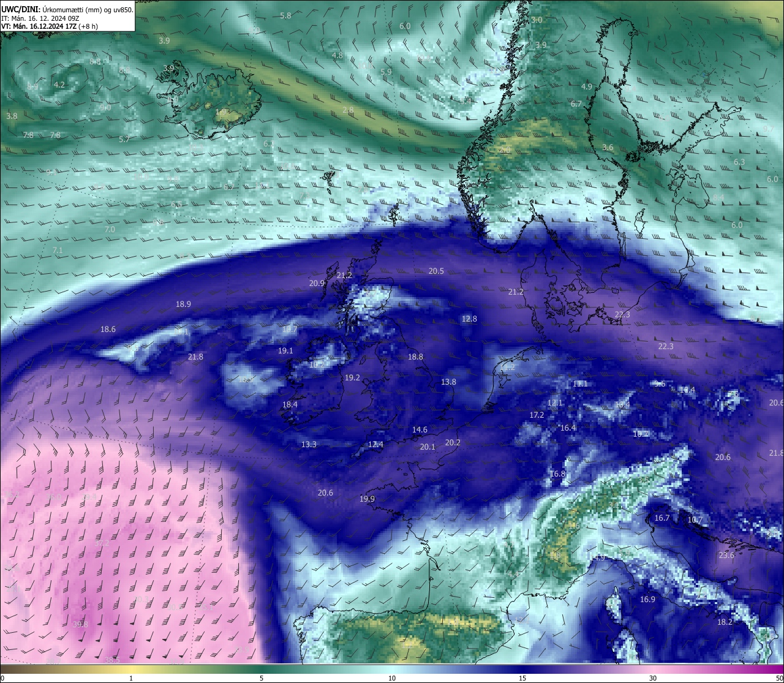Click the 'IT: Mán. 16. 12. 2024 09Z' line
This screenshot has height=683, width=784.
click(42, 18)
